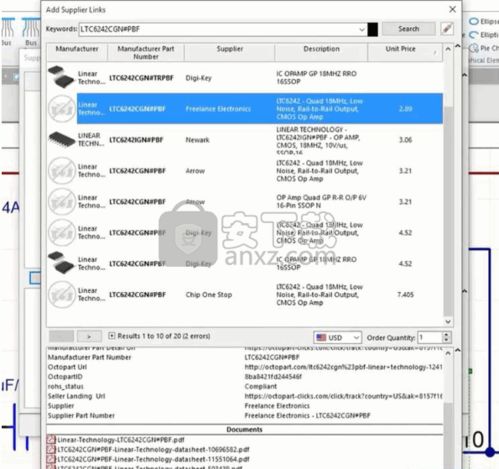Select the Pie Chart tool in background window

point(484,48)
